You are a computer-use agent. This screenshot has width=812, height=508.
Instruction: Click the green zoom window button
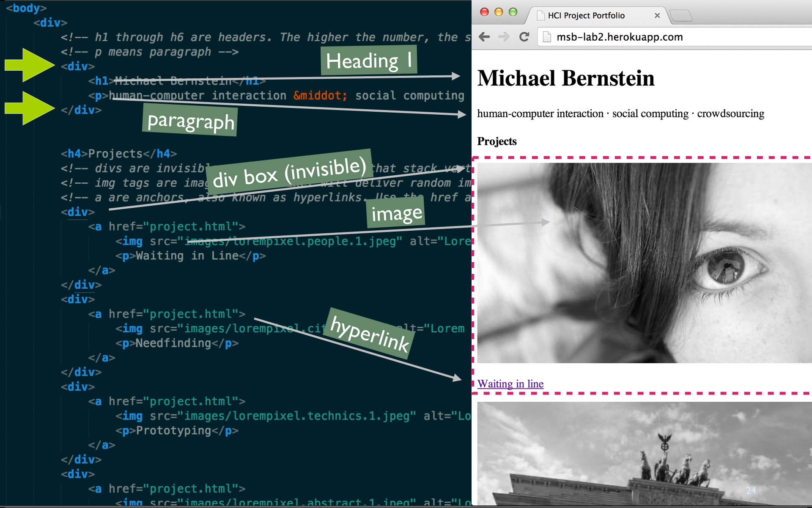click(513, 12)
